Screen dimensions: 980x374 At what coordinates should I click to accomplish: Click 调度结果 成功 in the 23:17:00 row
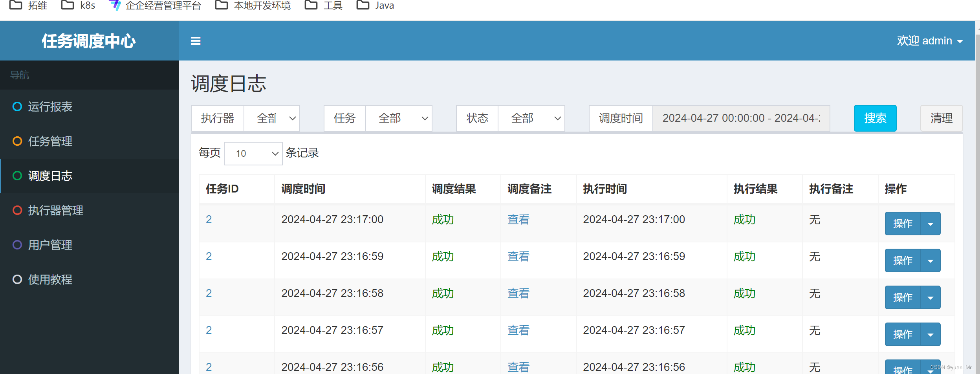click(443, 219)
